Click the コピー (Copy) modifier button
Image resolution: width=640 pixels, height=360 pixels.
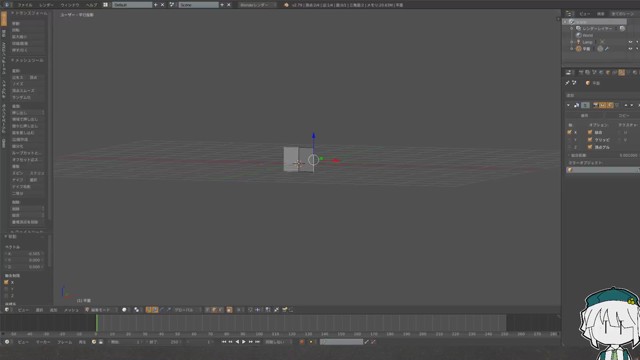pyautogui.click(x=623, y=116)
